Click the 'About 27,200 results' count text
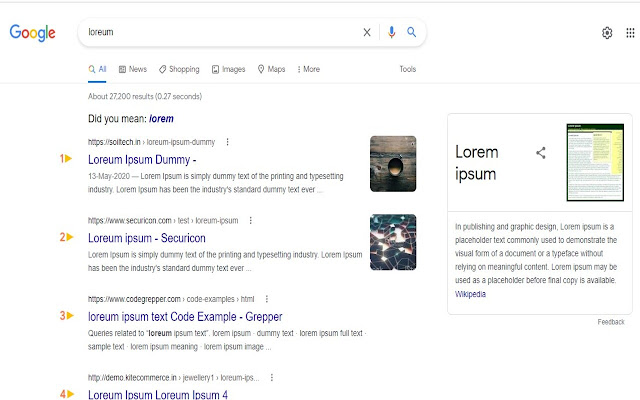Viewport: 640px width, 400px height. click(x=145, y=96)
